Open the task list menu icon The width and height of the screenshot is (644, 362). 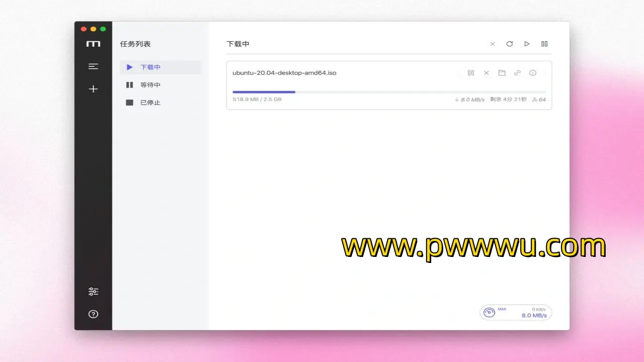coord(93,66)
